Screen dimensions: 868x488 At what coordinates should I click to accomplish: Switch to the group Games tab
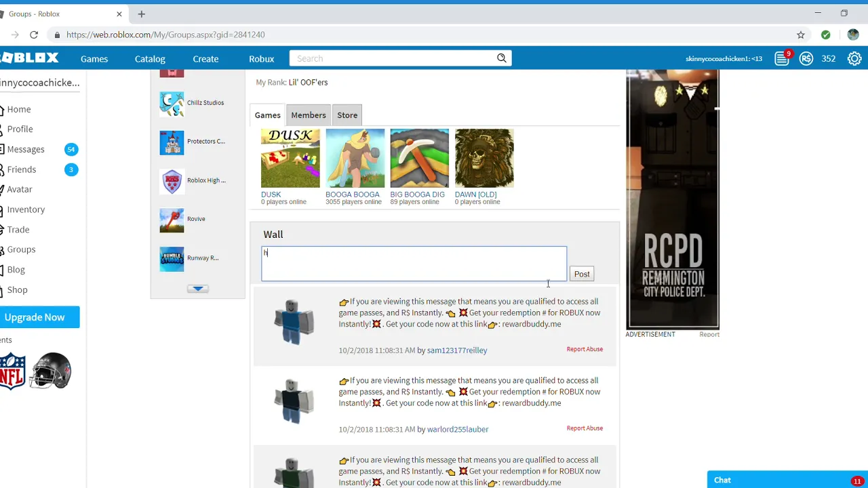coord(268,115)
